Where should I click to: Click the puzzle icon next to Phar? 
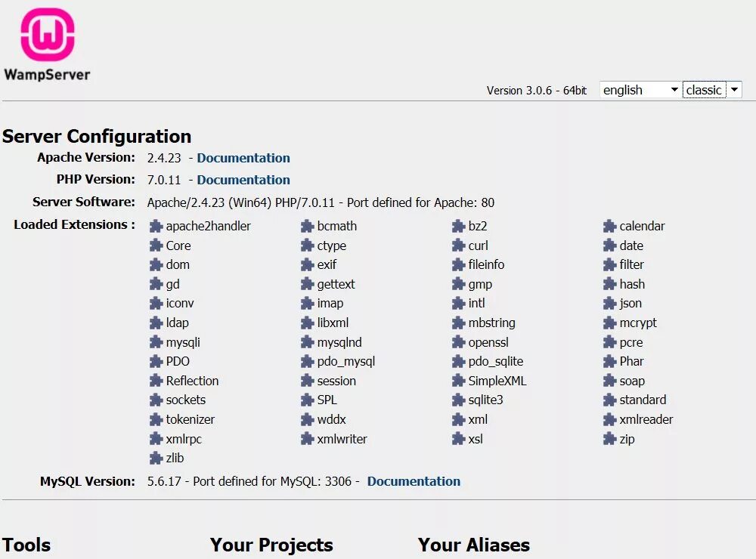pos(609,361)
